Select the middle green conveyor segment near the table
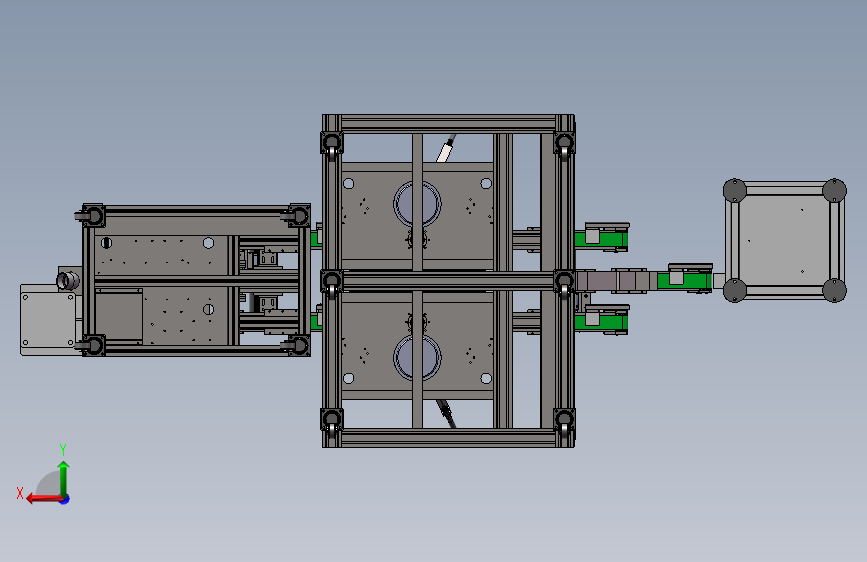 685,279
